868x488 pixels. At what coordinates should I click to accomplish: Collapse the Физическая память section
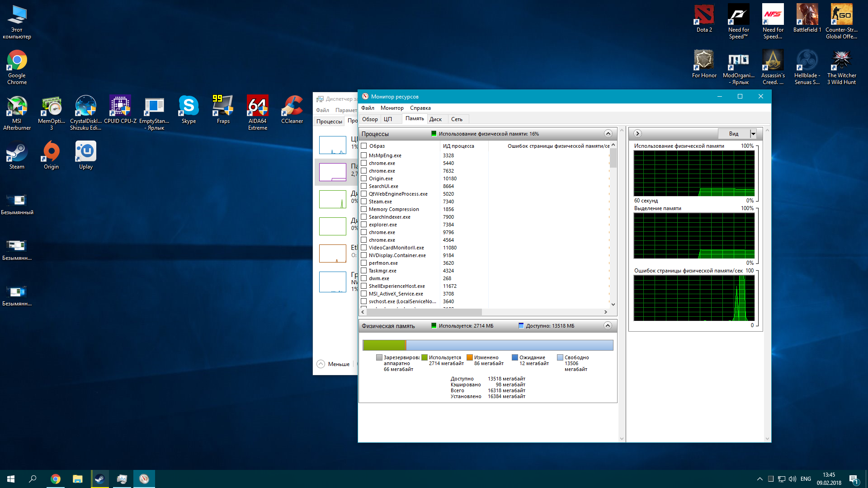tap(608, 325)
